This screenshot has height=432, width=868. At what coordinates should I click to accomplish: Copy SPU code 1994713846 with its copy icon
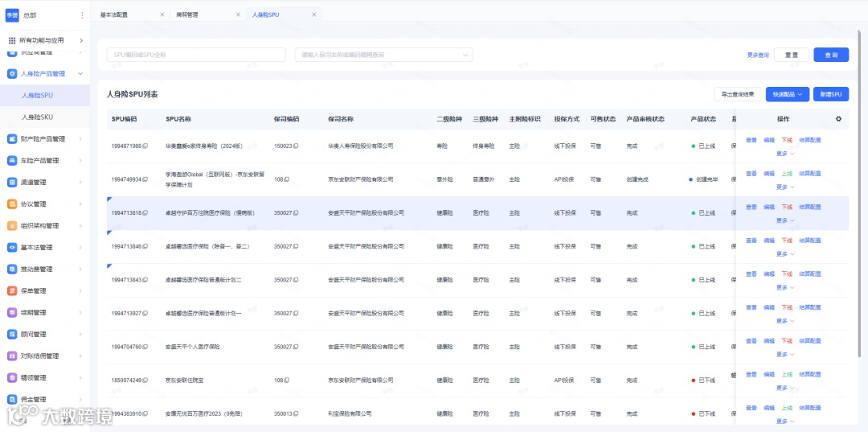coord(145,246)
